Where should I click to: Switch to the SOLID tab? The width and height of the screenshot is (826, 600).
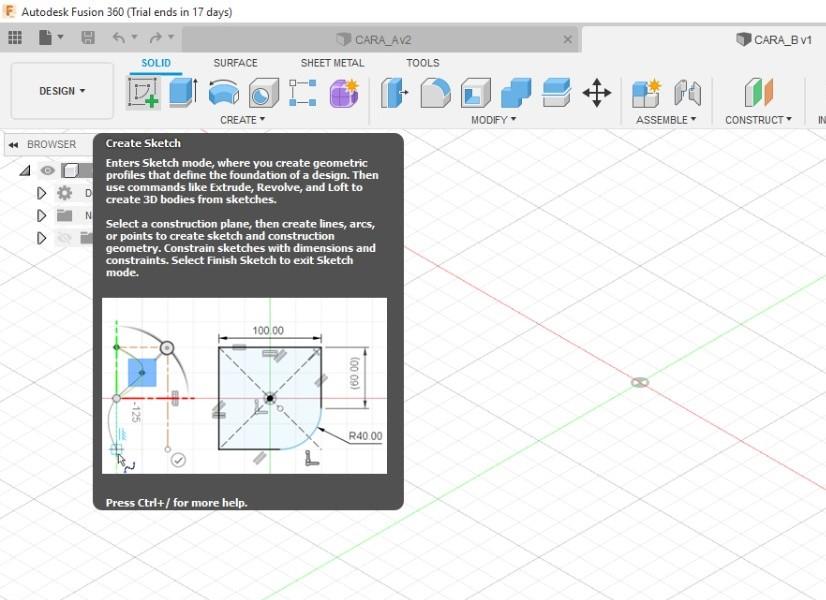click(156, 63)
